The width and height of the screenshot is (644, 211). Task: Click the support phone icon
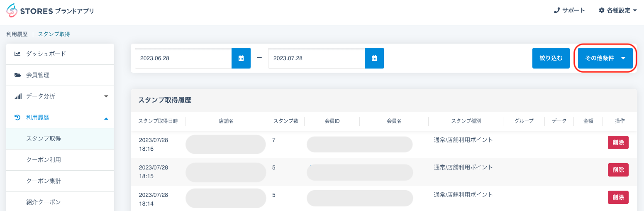557,10
